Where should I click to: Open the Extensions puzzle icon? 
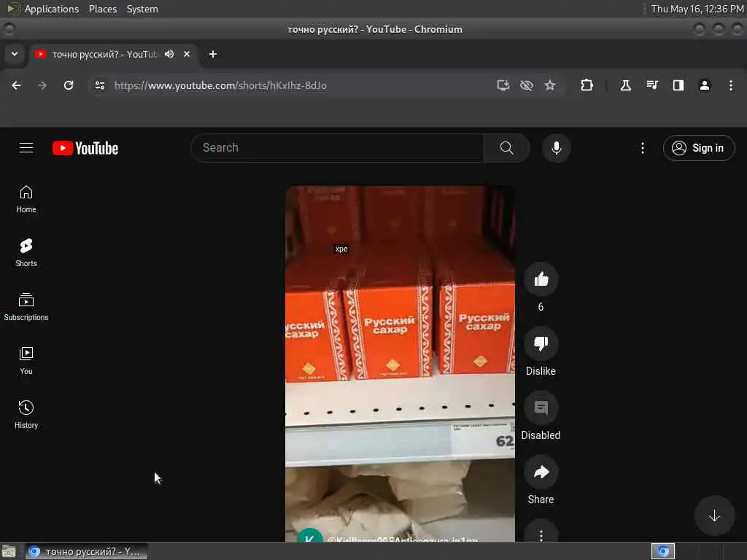point(587,85)
